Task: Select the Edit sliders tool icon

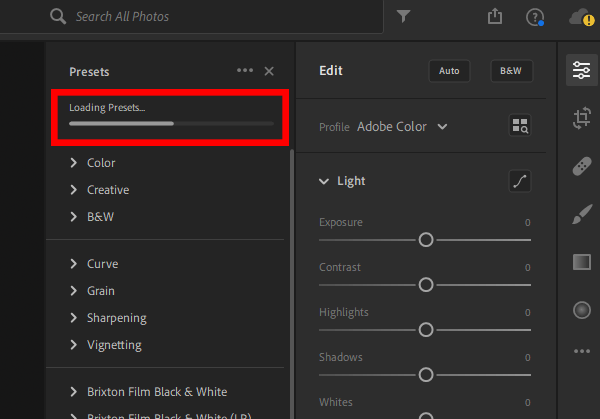Action: (582, 70)
